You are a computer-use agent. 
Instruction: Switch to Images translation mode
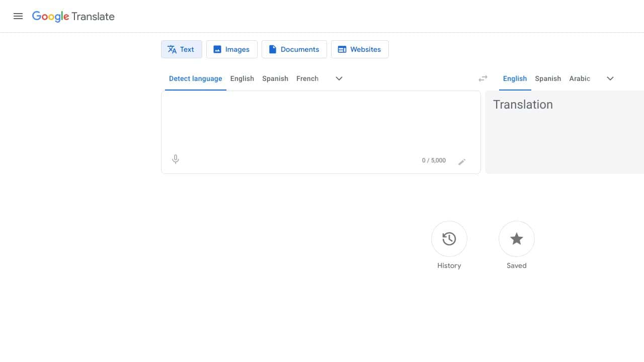(231, 49)
